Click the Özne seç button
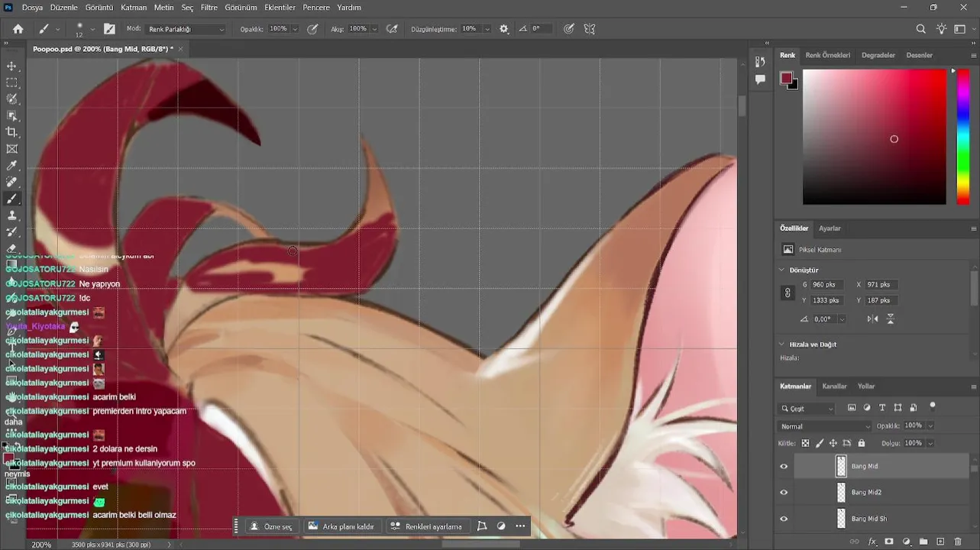The width and height of the screenshot is (980, 550). pyautogui.click(x=272, y=526)
